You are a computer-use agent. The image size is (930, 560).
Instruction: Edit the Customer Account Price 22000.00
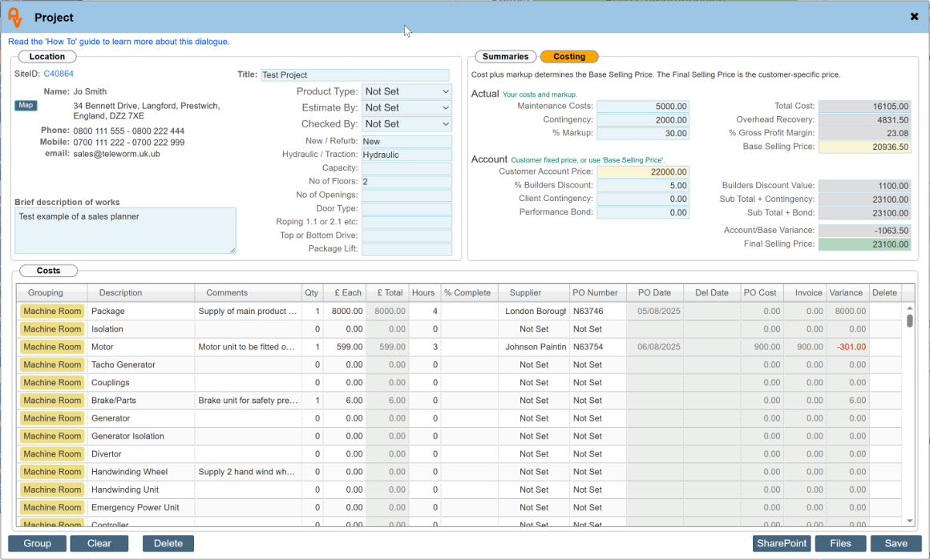coord(643,172)
